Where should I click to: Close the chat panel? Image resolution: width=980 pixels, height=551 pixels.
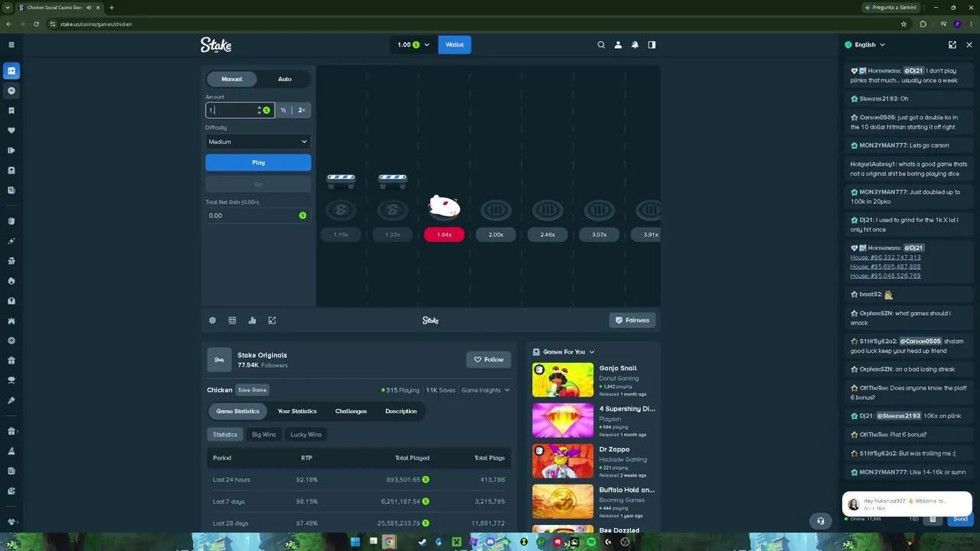coord(969,44)
